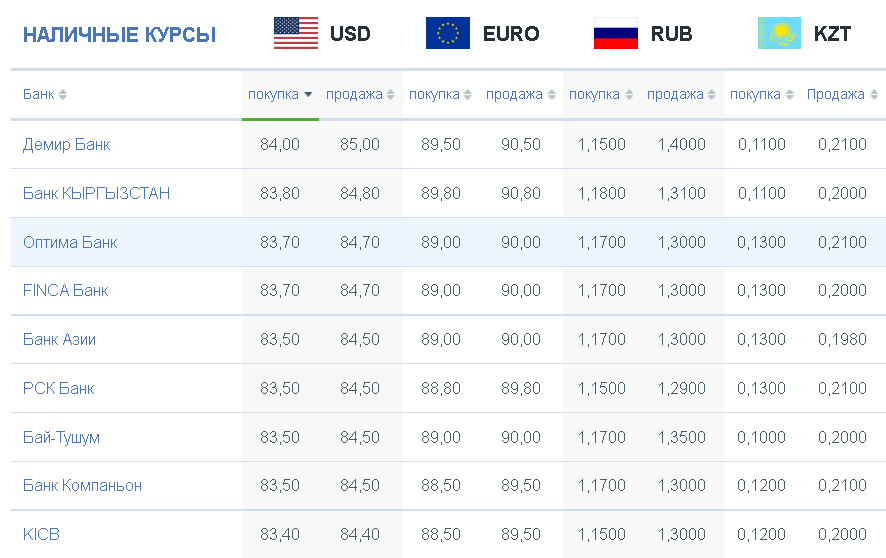Open Демир Банк link
The image size is (886, 558).
pyautogui.click(x=67, y=145)
